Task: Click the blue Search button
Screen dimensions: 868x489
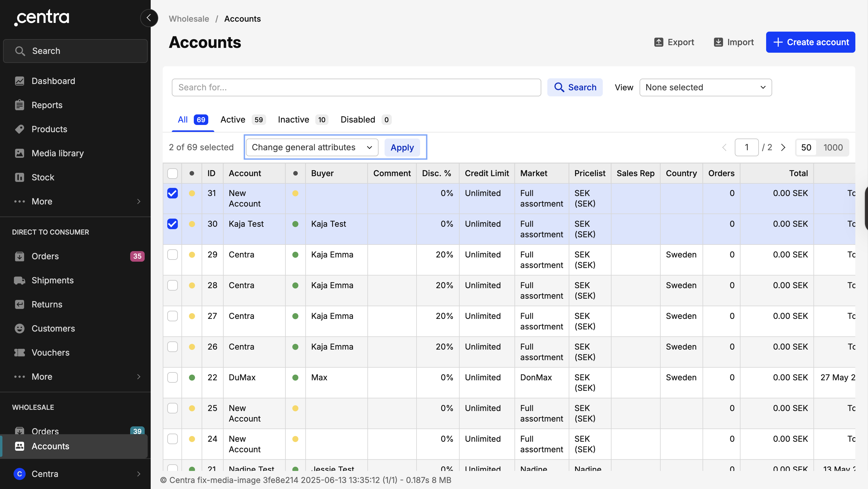Action: (x=575, y=88)
